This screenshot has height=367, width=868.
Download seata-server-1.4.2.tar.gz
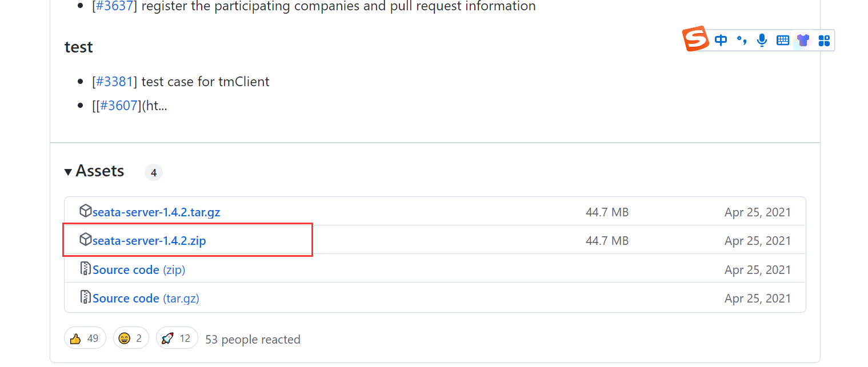[156, 212]
